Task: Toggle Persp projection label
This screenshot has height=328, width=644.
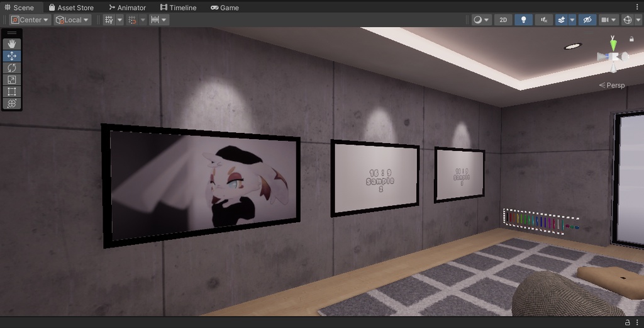Action: 612,85
